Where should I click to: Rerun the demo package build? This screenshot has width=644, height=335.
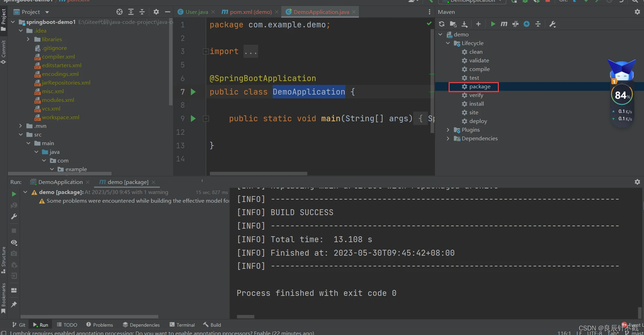14,194
